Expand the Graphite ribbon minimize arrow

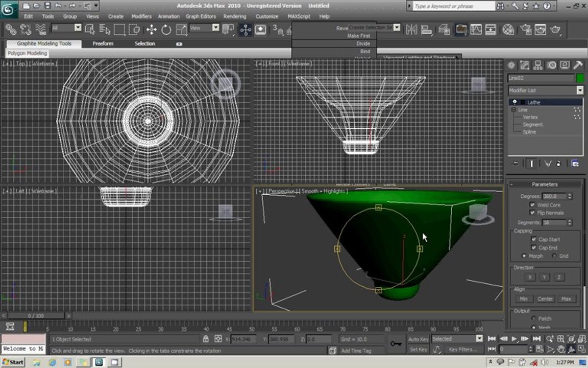[179, 44]
